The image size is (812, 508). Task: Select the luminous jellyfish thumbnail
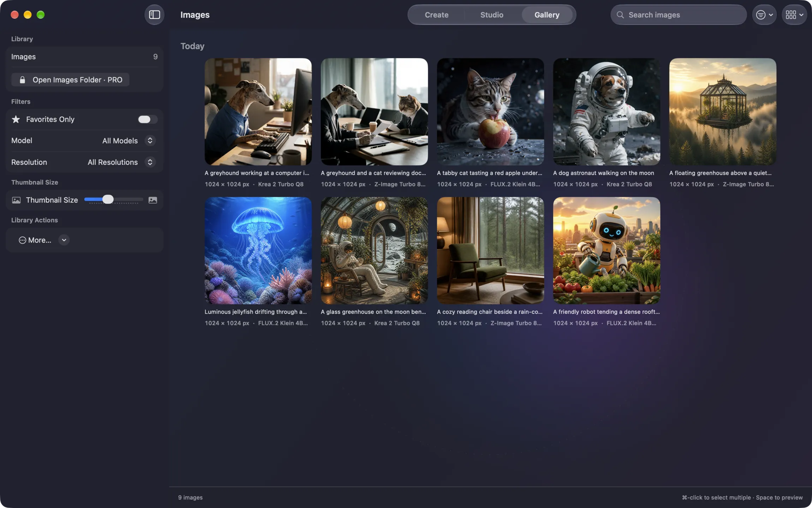[x=258, y=250]
